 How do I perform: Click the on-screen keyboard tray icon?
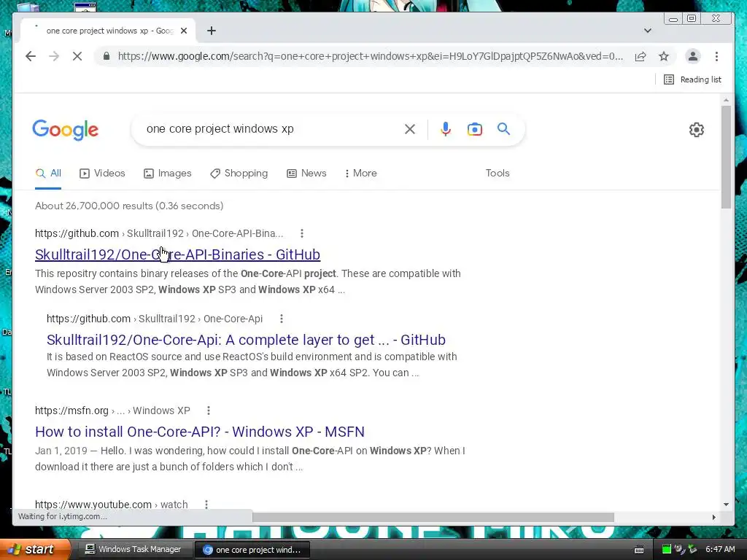pos(639,550)
